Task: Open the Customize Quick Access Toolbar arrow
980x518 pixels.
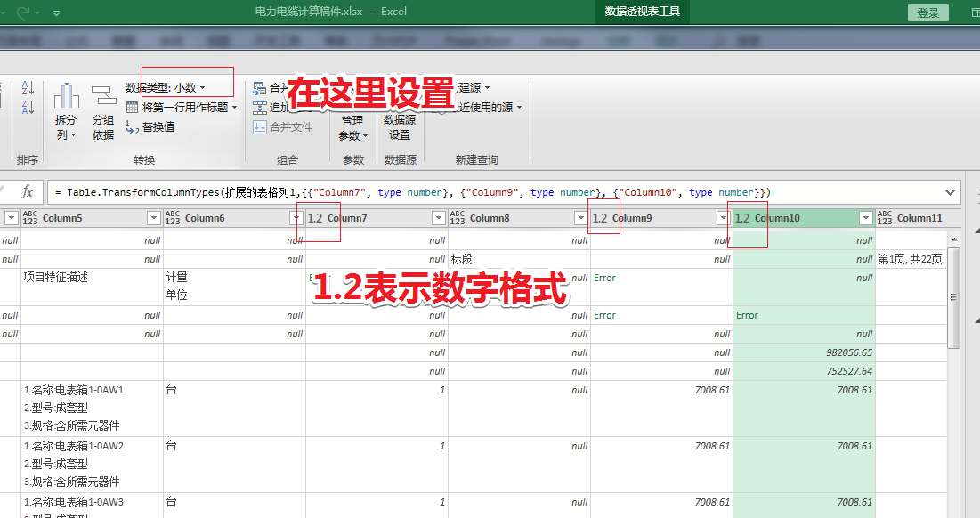Action: [x=56, y=12]
